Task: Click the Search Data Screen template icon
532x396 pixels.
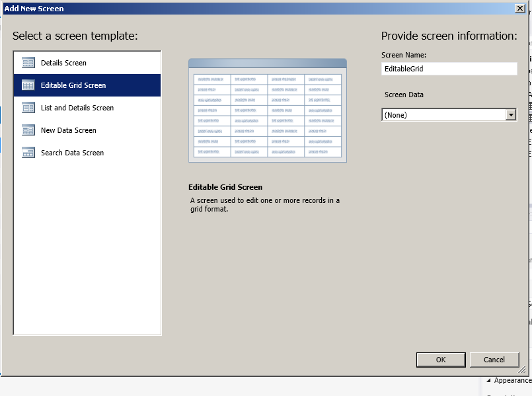Action: tap(28, 153)
